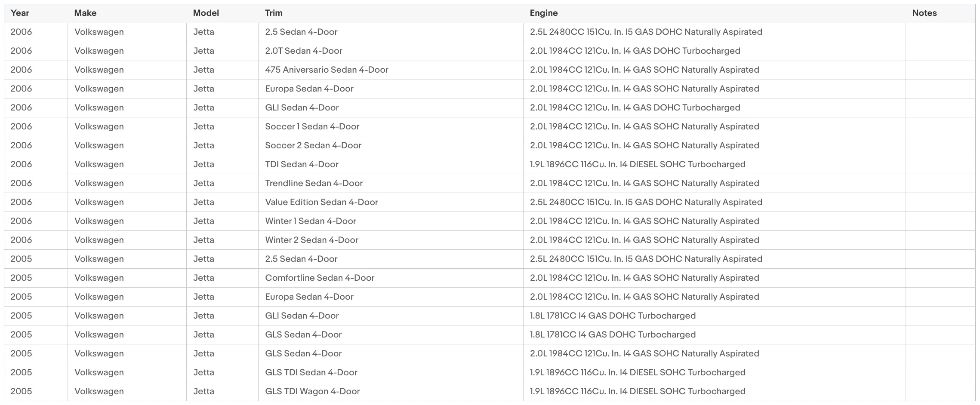Click the Model column header
Viewport: 980px width, 405px height.
click(x=206, y=13)
